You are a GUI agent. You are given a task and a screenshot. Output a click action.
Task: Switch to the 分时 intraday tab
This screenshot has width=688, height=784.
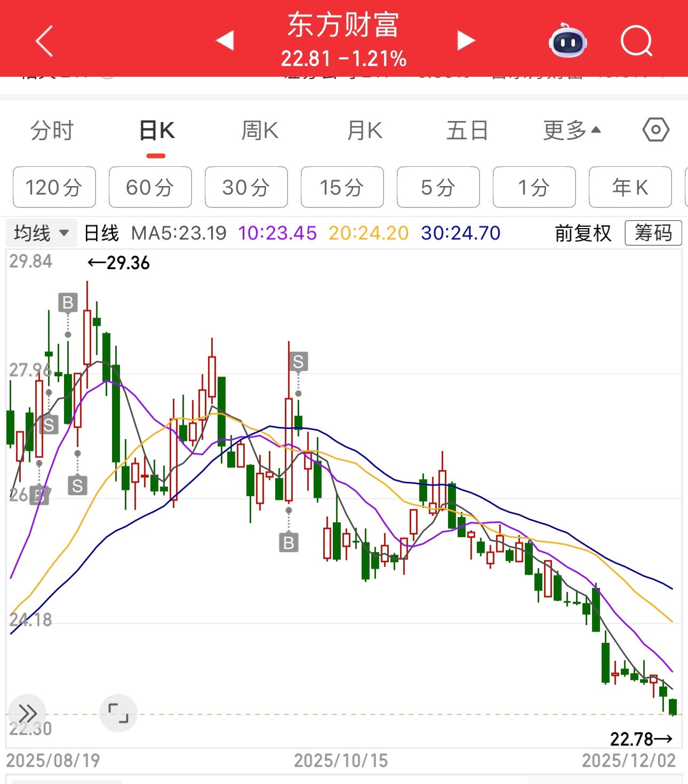tap(53, 128)
